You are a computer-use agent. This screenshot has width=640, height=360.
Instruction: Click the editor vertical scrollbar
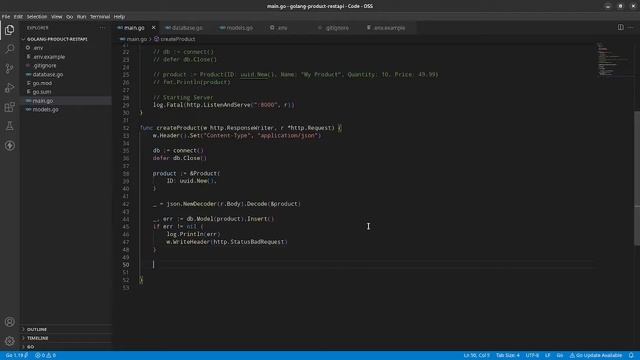pyautogui.click(x=637, y=178)
